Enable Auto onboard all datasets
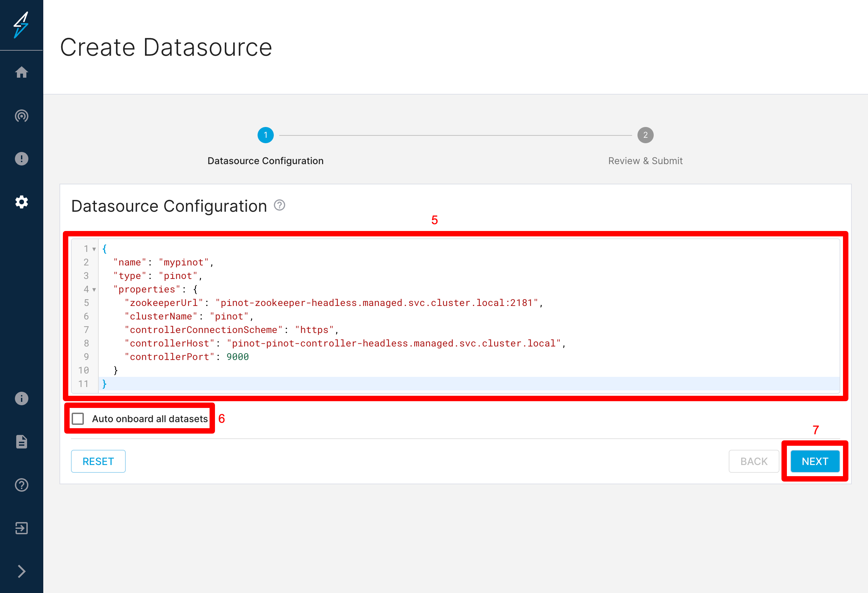Viewport: 868px width, 593px height. [x=78, y=419]
